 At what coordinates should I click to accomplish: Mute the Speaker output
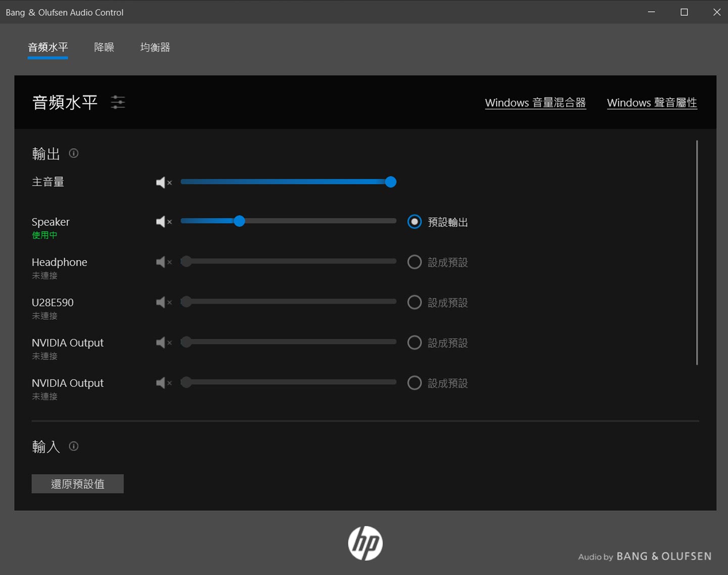point(163,222)
